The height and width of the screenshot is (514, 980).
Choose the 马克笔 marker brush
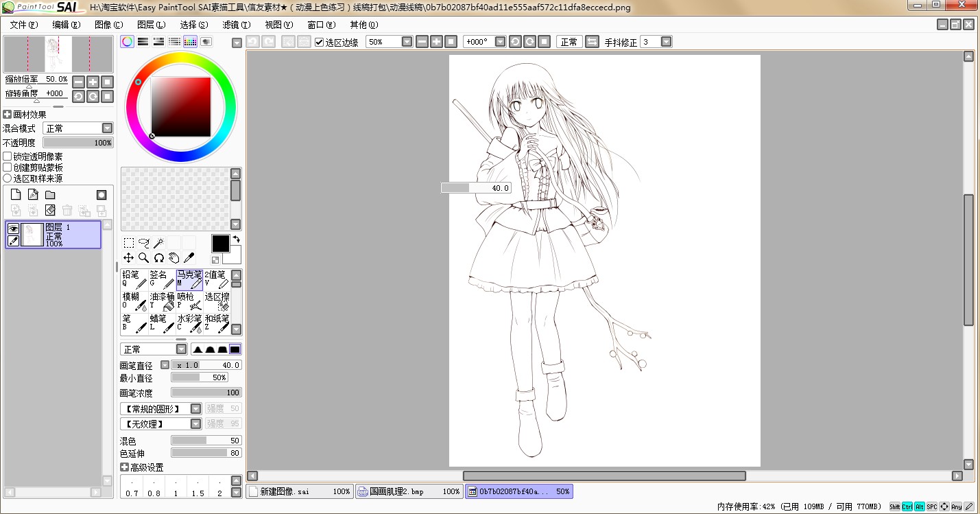coord(189,279)
